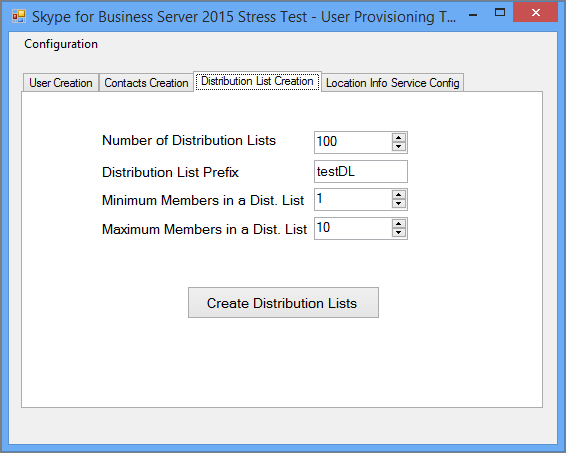Increment Maximum Members in a Dist. List
Viewport: 566px width, 453px height.
399,224
